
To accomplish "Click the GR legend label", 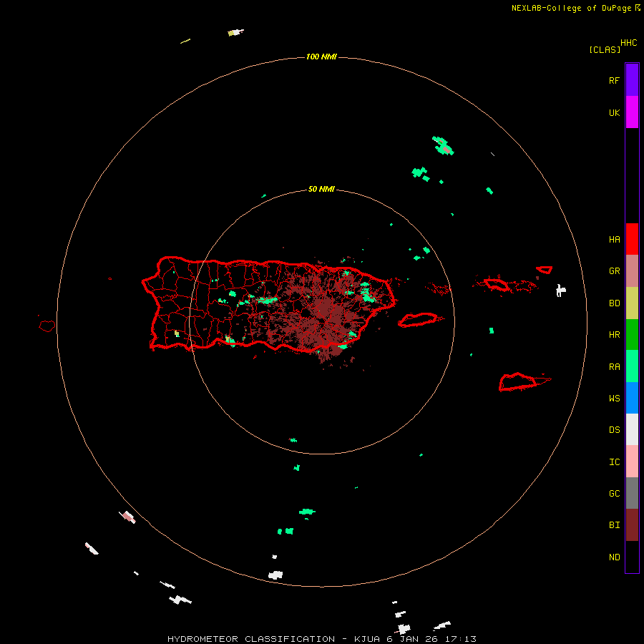I will (614, 271).
